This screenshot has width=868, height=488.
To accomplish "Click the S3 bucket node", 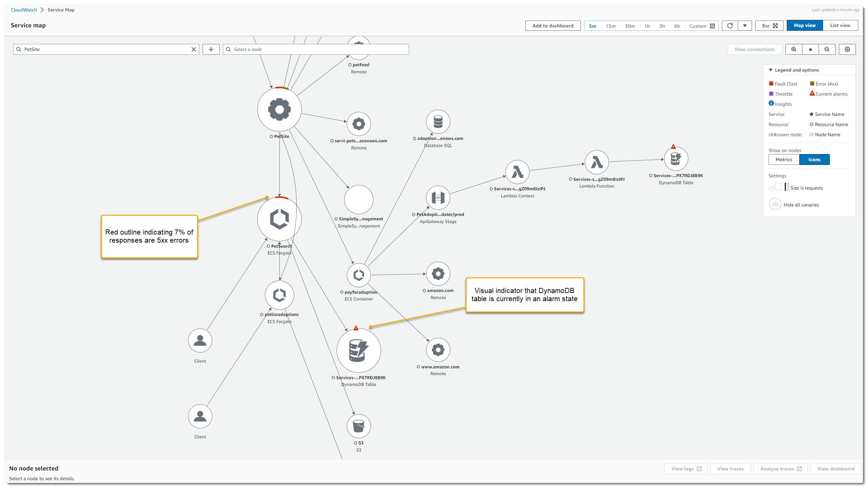I will click(359, 426).
